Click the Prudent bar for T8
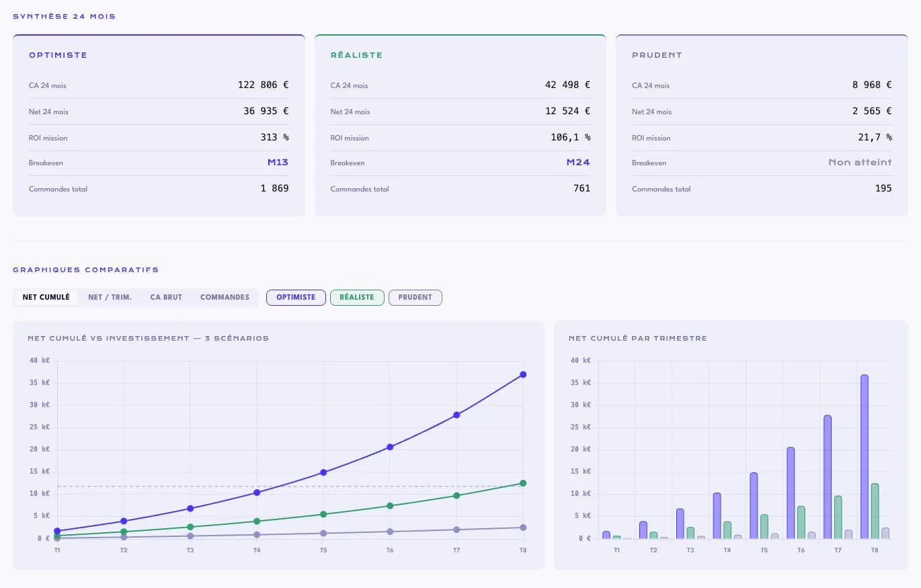The height and width of the screenshot is (588, 921). click(885, 534)
